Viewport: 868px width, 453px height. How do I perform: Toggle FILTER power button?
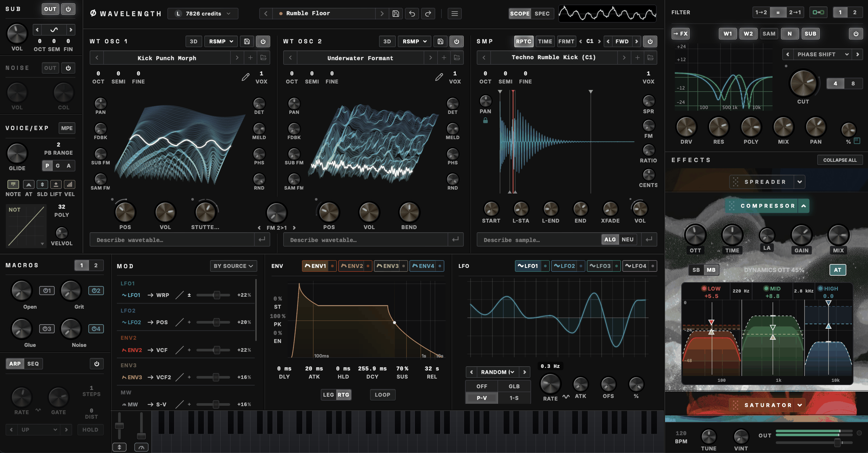pyautogui.click(x=855, y=34)
